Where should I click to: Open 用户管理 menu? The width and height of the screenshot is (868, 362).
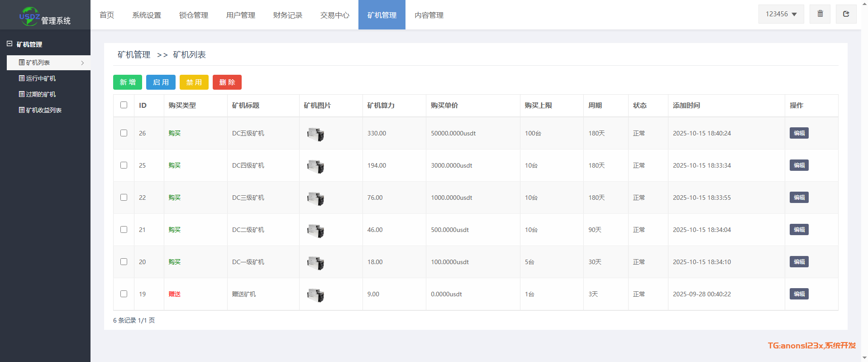pyautogui.click(x=241, y=15)
